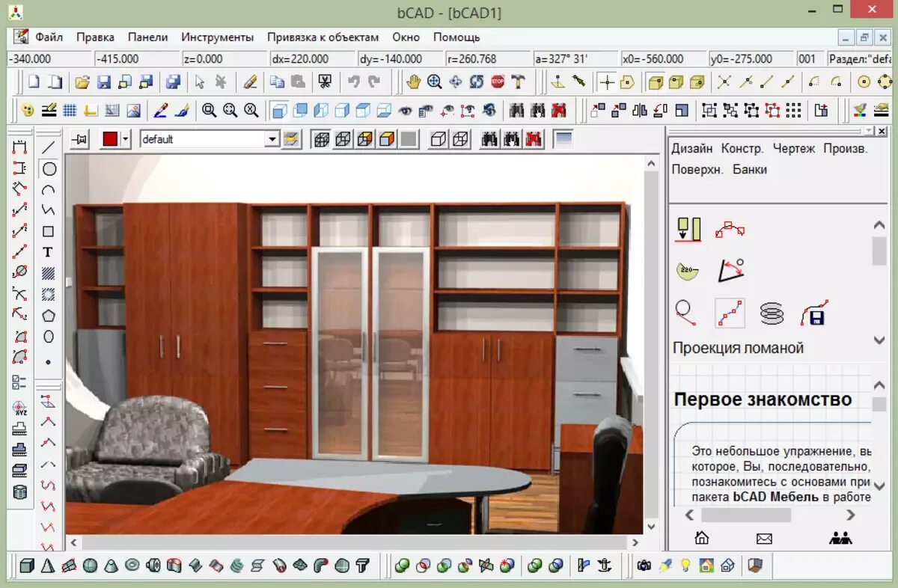Select the Pan hand tool
This screenshot has height=588, width=898.
[413, 82]
